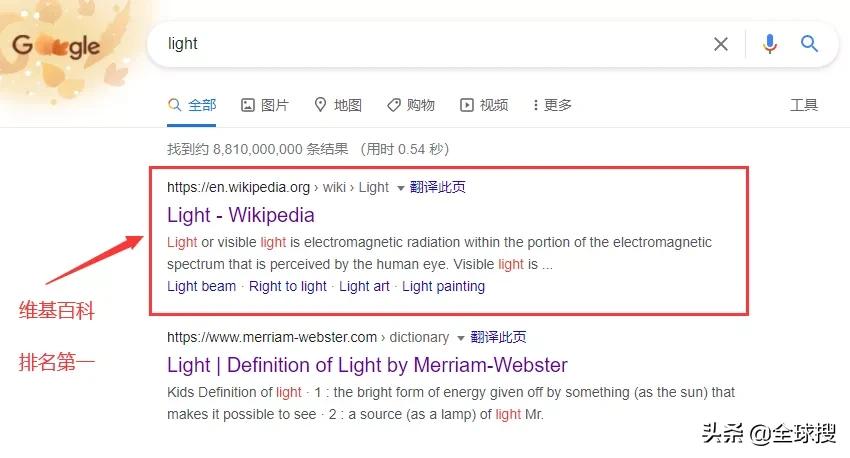The image size is (850, 458).
Task: Expand Merriam-Webster result URL dropdown arrow
Action: point(461,338)
